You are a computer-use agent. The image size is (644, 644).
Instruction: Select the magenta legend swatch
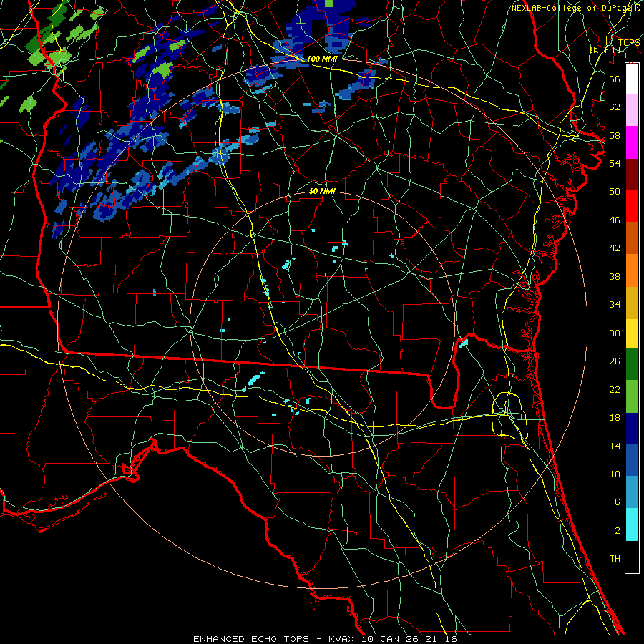[632, 142]
